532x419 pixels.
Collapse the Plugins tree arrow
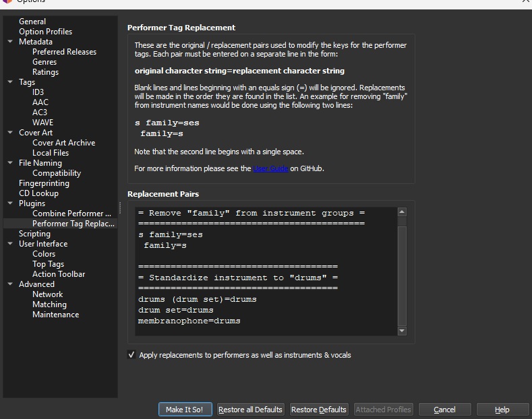coord(11,203)
